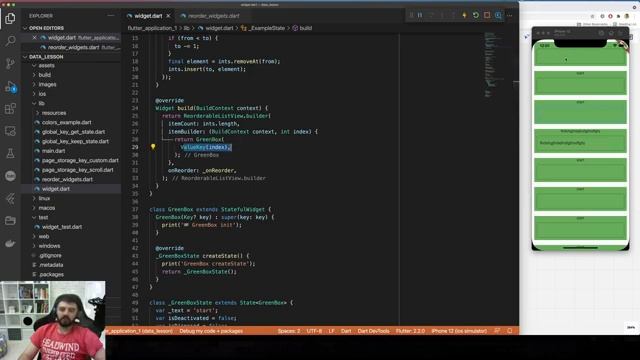
Task: Open the Testing flask icon view
Action: click(10, 153)
